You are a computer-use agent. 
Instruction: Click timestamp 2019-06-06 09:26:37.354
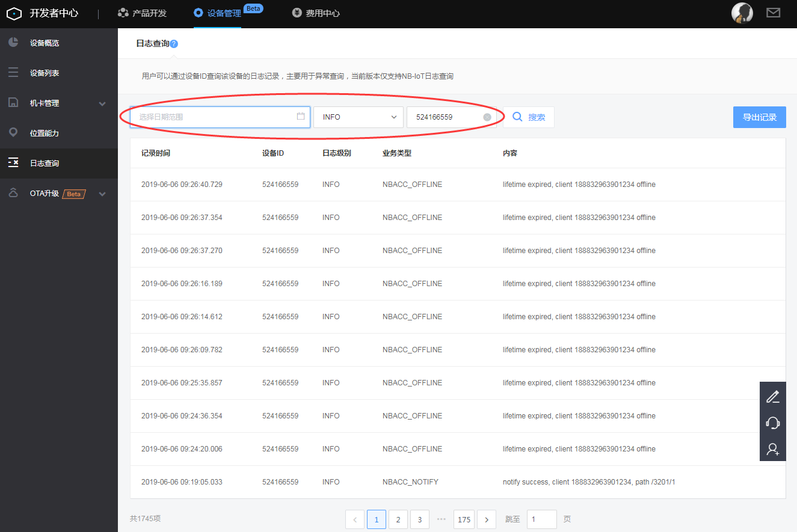click(x=182, y=218)
